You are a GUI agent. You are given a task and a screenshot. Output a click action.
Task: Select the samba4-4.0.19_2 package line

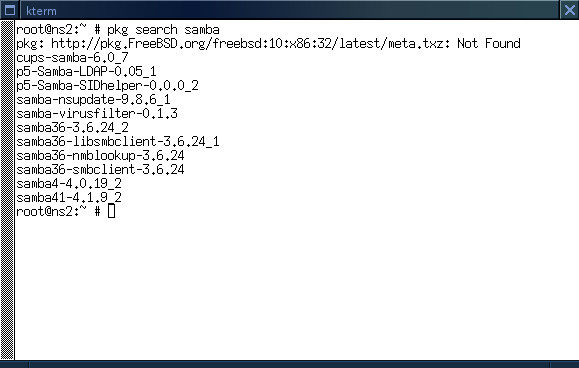(69, 183)
